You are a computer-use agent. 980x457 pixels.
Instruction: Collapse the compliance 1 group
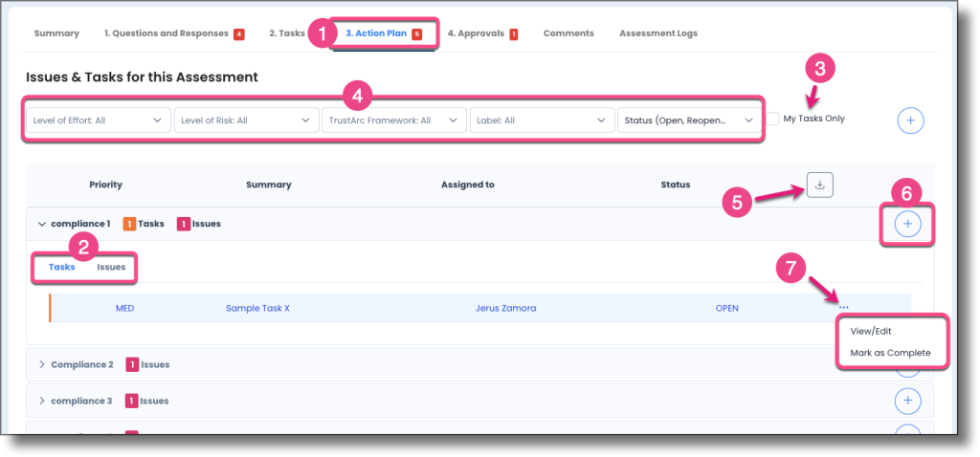pyautogui.click(x=42, y=224)
